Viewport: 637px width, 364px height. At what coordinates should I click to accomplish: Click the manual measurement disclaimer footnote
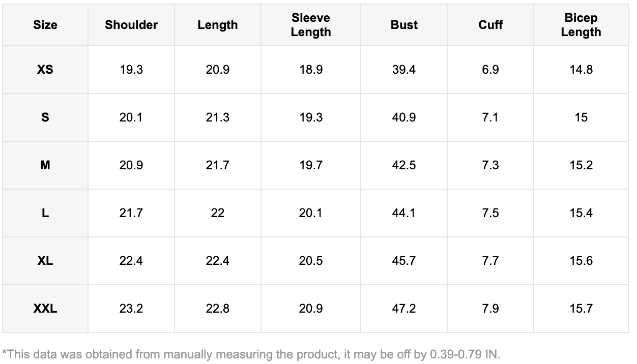251,354
